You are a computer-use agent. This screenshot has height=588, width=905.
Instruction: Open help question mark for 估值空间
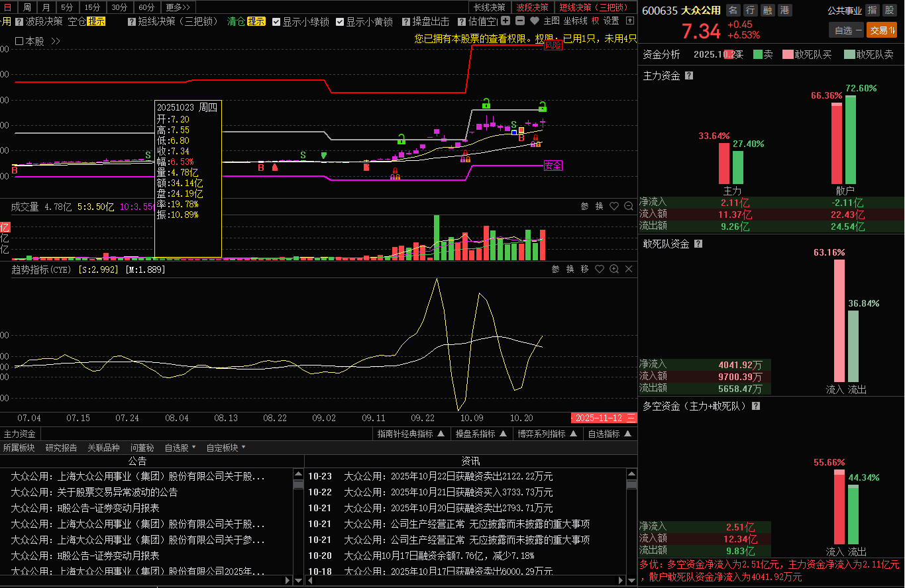click(462, 21)
